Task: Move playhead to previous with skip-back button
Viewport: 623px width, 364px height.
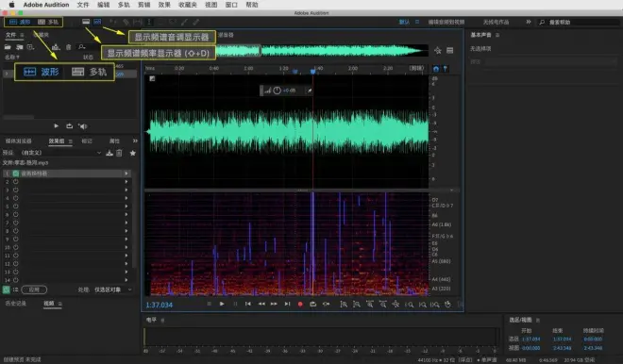Action: (248, 304)
